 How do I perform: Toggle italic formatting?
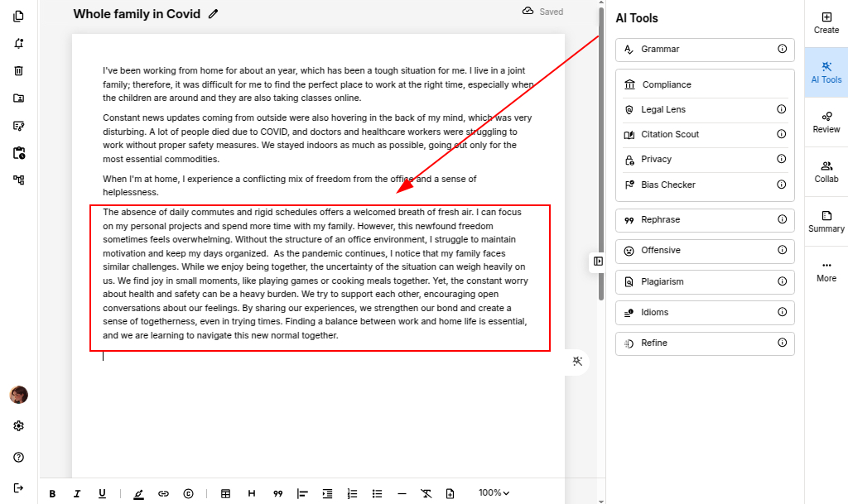point(77,494)
